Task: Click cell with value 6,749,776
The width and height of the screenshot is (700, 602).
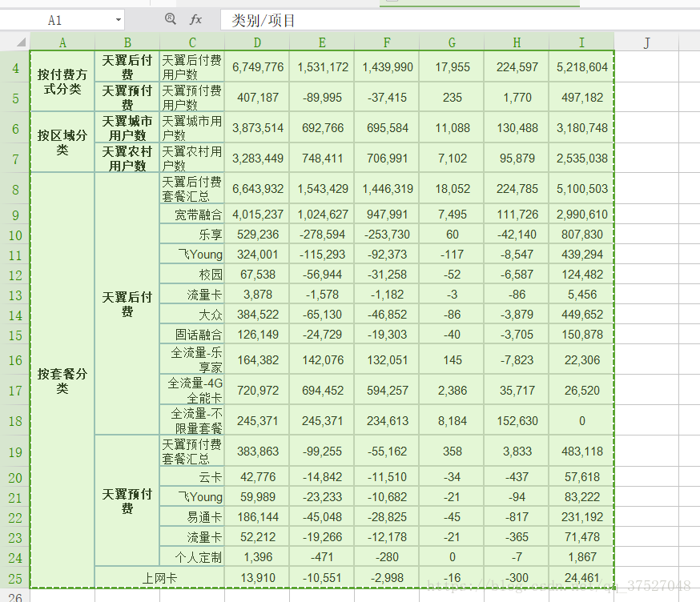Action: point(257,67)
